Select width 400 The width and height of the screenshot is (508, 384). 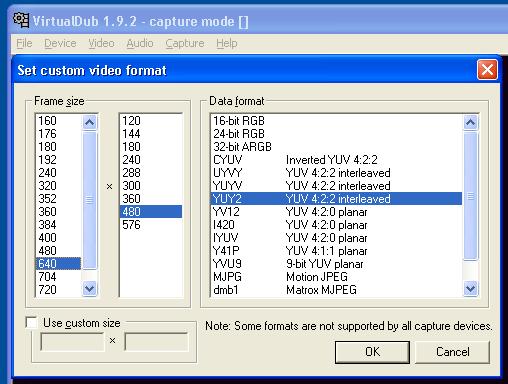(58, 238)
